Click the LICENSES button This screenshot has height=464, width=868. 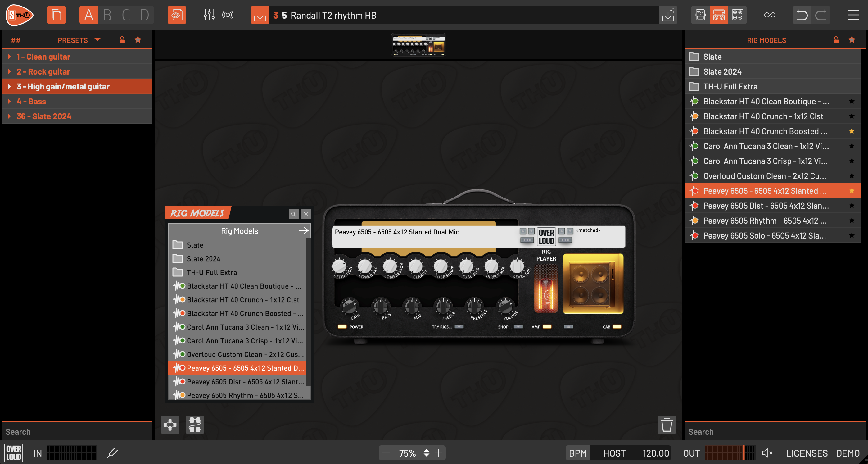tap(807, 453)
